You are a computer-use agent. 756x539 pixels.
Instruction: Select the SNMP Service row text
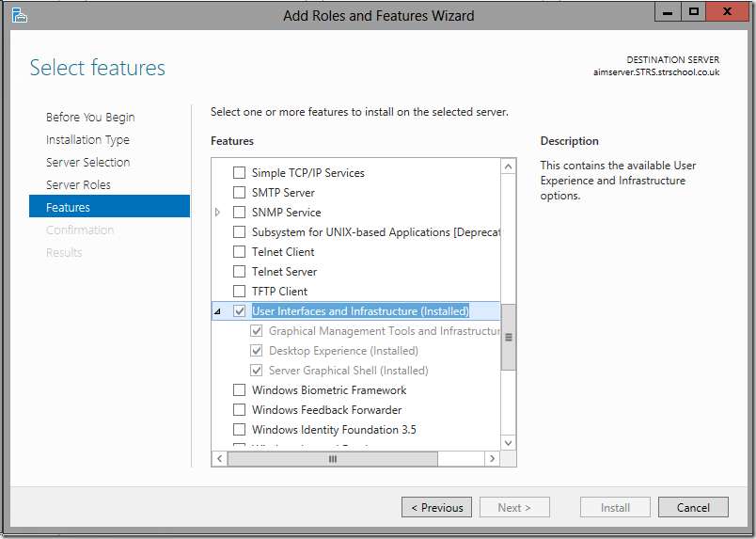(x=287, y=213)
